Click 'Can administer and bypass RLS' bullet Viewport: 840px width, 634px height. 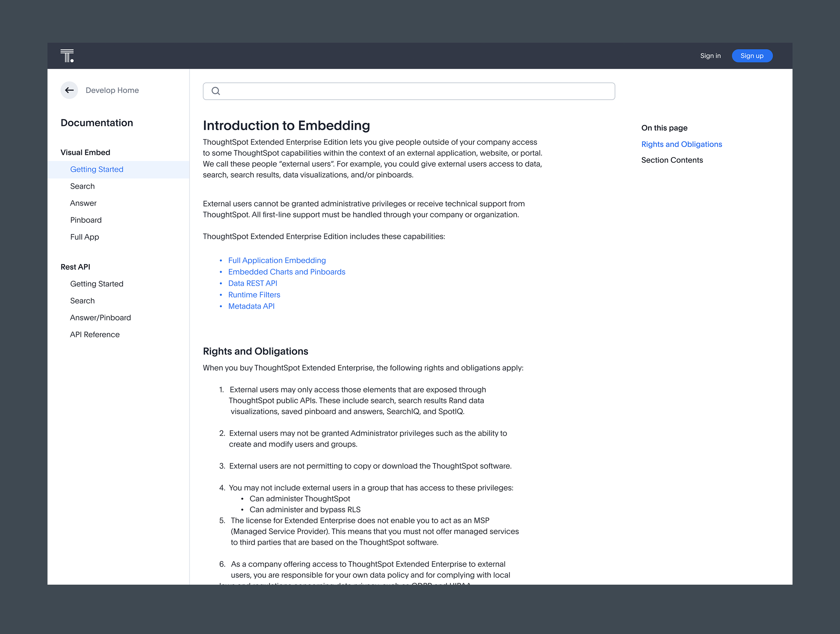click(305, 509)
